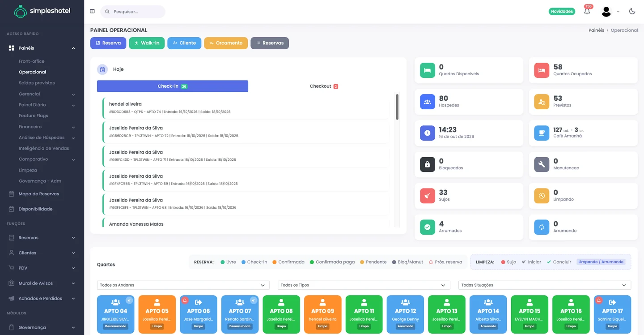Click the Cliente button
Image resolution: width=644 pixels, height=335 pixels.
[184, 43]
